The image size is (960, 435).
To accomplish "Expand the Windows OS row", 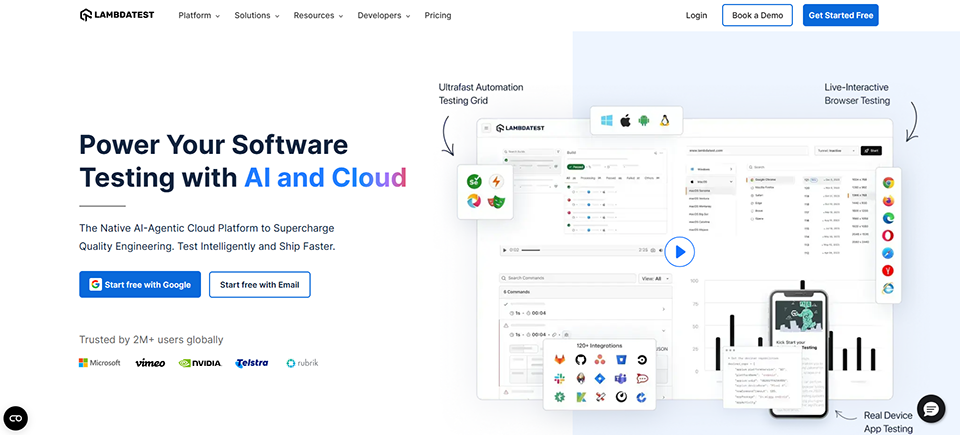I will pyautogui.click(x=710, y=168).
